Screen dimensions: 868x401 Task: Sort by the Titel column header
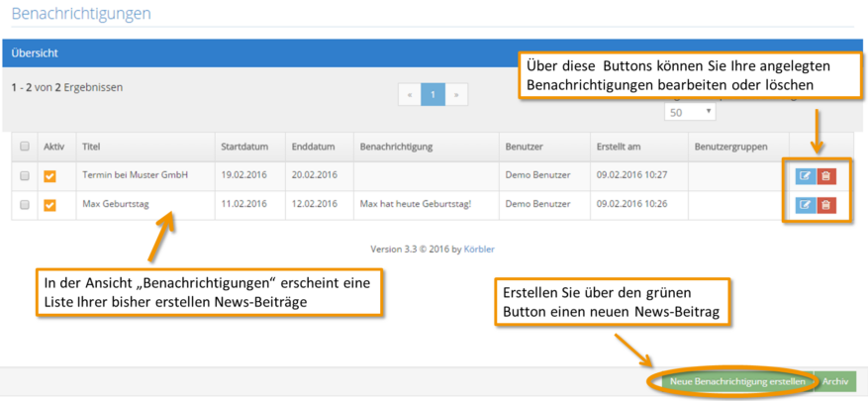(91, 148)
